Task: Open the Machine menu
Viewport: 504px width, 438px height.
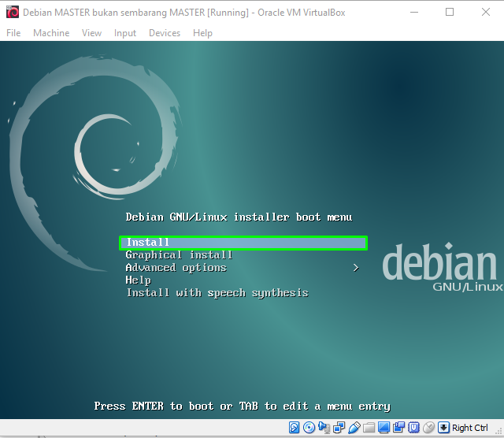Action: coord(51,33)
